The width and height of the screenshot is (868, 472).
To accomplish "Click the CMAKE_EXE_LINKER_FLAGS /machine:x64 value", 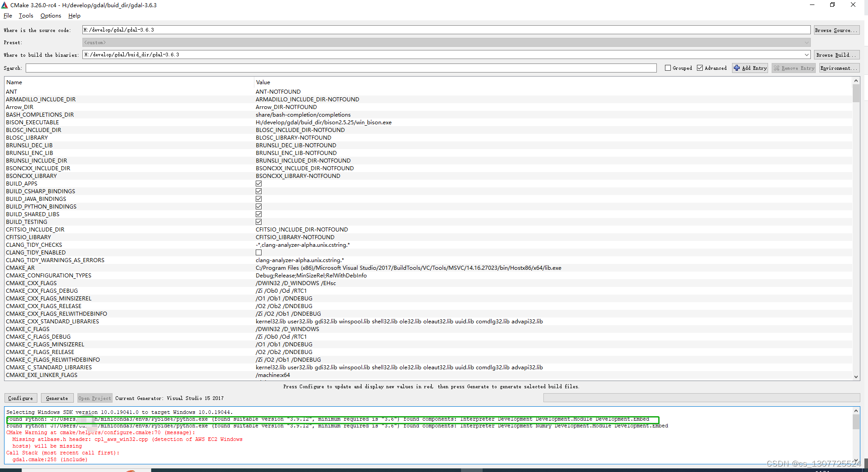I will coord(273,375).
